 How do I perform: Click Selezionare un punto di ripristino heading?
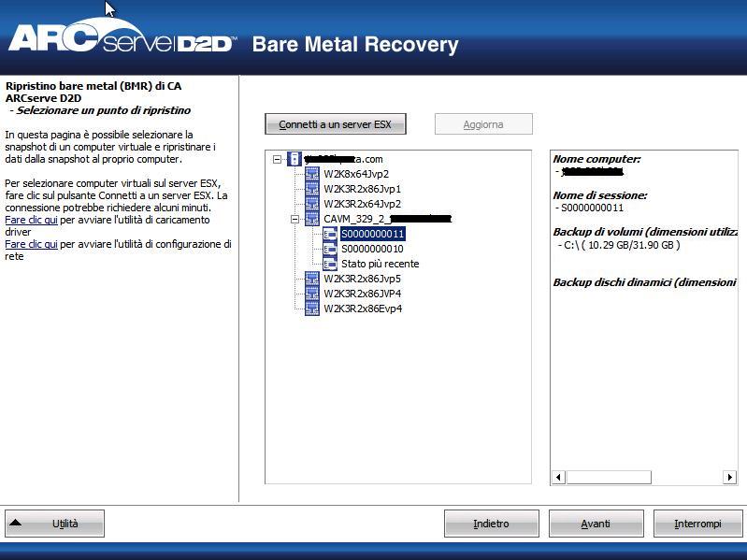pos(104,110)
